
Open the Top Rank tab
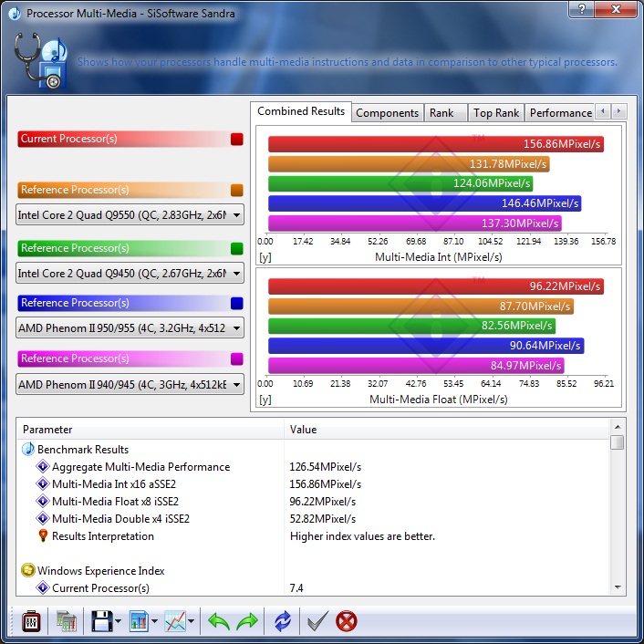point(496,113)
